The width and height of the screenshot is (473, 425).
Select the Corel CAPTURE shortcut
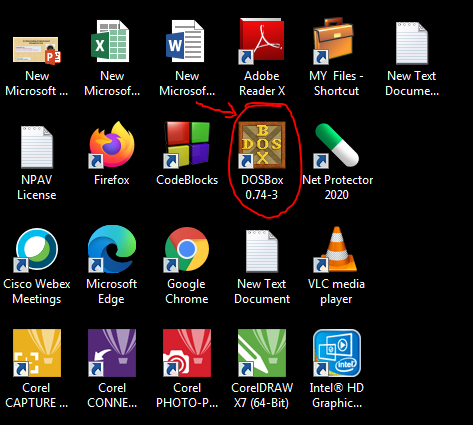coord(37,353)
